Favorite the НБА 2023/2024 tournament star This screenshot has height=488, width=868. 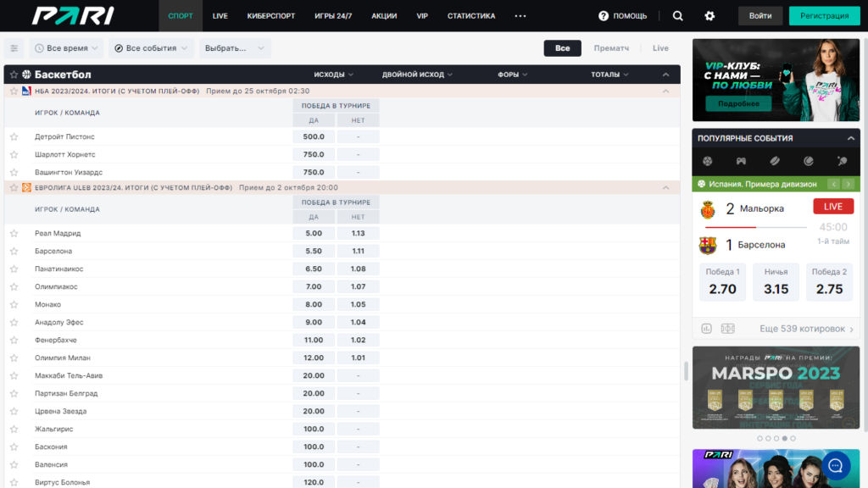[x=14, y=91]
